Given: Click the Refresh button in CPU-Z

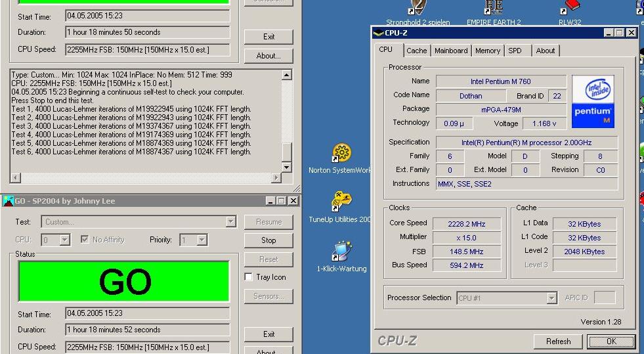Looking at the screenshot, I should pyautogui.click(x=558, y=342).
